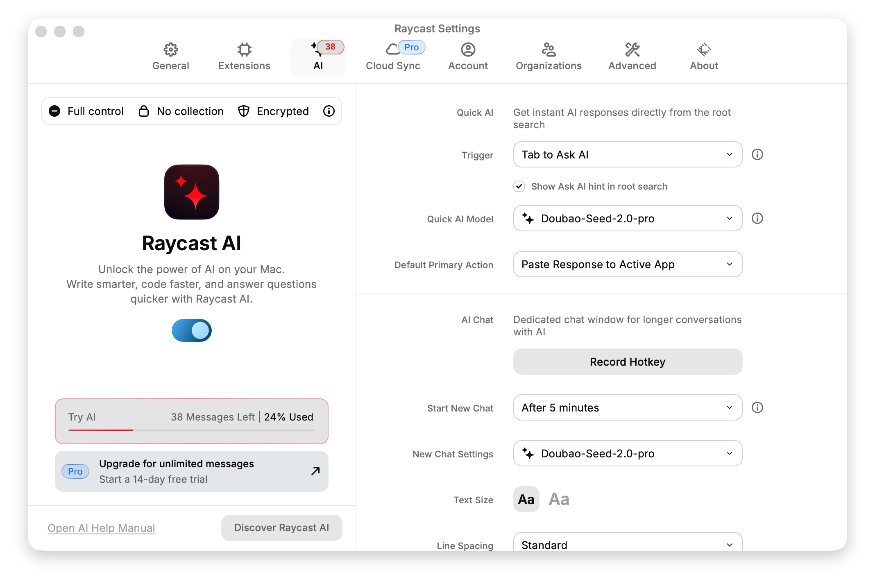
Task: Click the Pro badge on upgrade banner
Action: (75, 471)
